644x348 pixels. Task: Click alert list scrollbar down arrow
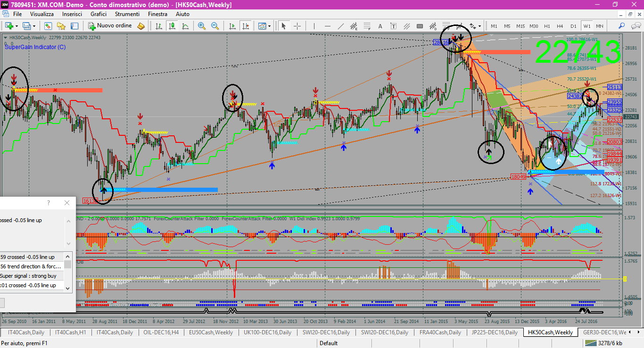(68, 288)
